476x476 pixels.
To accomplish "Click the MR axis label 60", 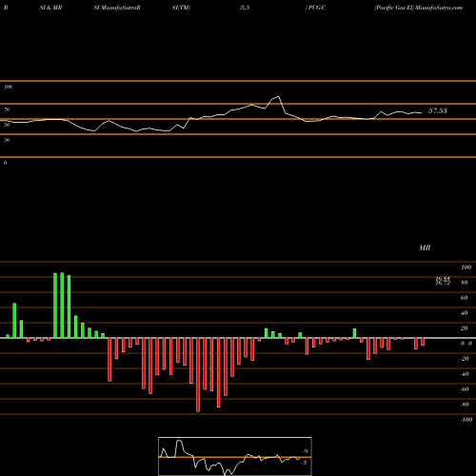I will (465, 298).
